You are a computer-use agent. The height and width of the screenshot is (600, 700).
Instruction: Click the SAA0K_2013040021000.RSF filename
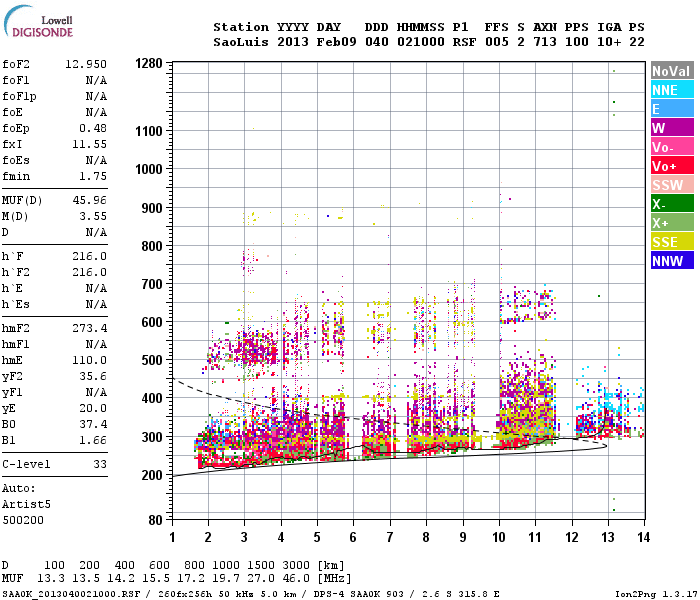coord(71,595)
